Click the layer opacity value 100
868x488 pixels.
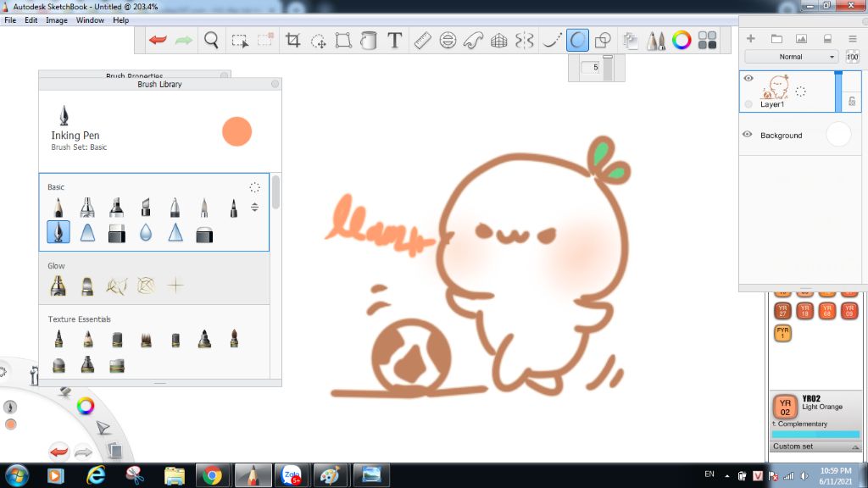(x=853, y=57)
